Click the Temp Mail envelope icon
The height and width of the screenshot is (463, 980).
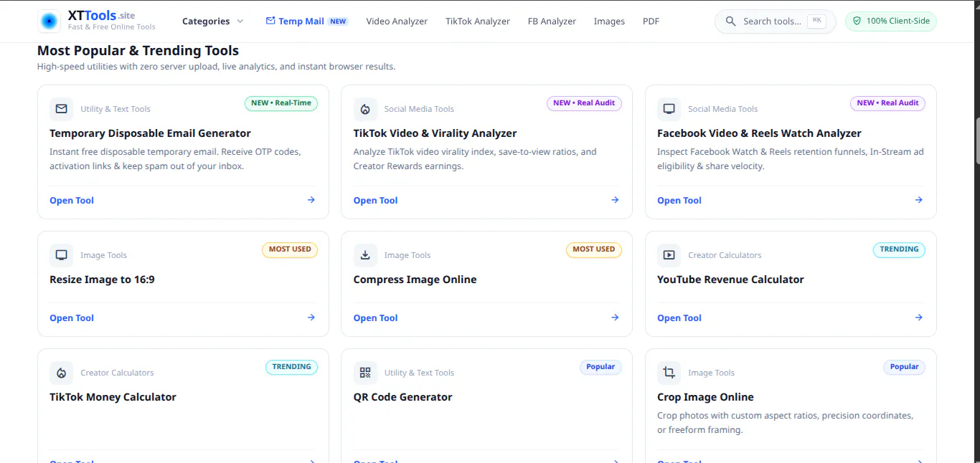pyautogui.click(x=270, y=21)
